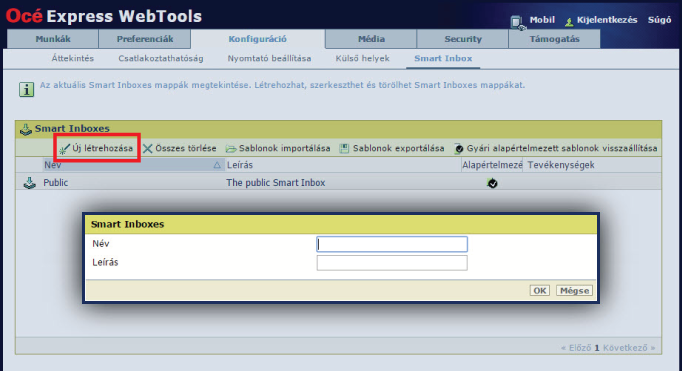Click the green info icon
The image size is (682, 371).
click(x=27, y=89)
